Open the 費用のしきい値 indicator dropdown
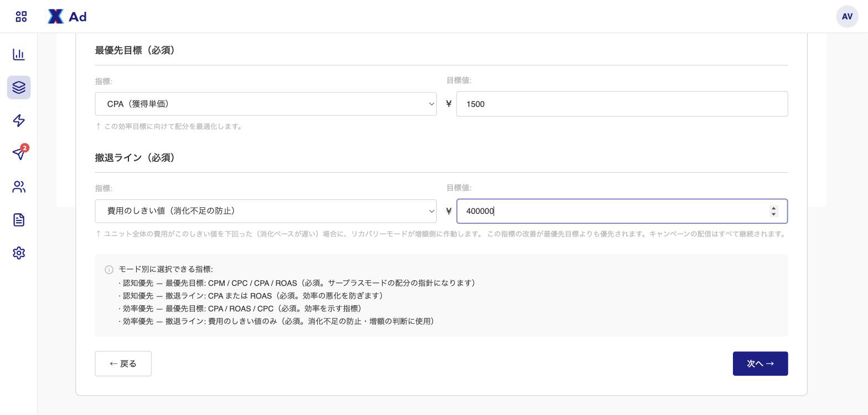868x415 pixels. click(x=266, y=211)
